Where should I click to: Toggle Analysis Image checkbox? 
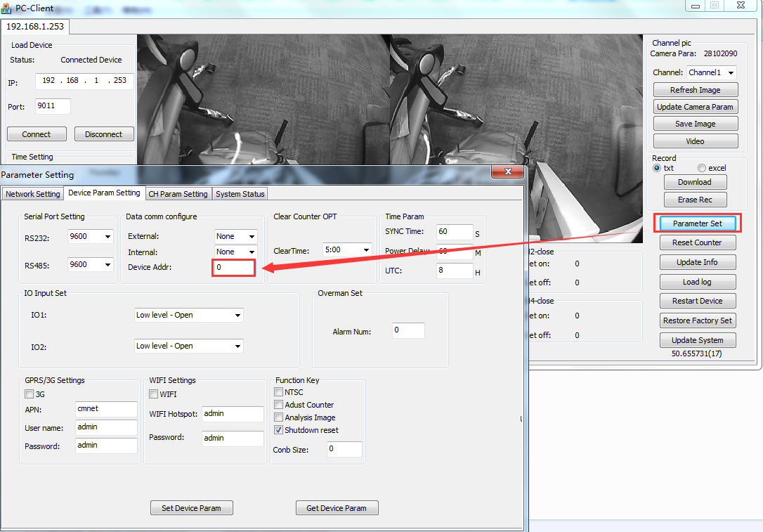pyautogui.click(x=279, y=417)
